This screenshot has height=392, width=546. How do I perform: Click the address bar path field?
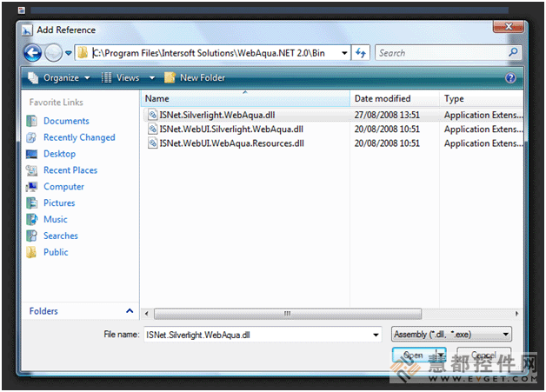click(212, 53)
